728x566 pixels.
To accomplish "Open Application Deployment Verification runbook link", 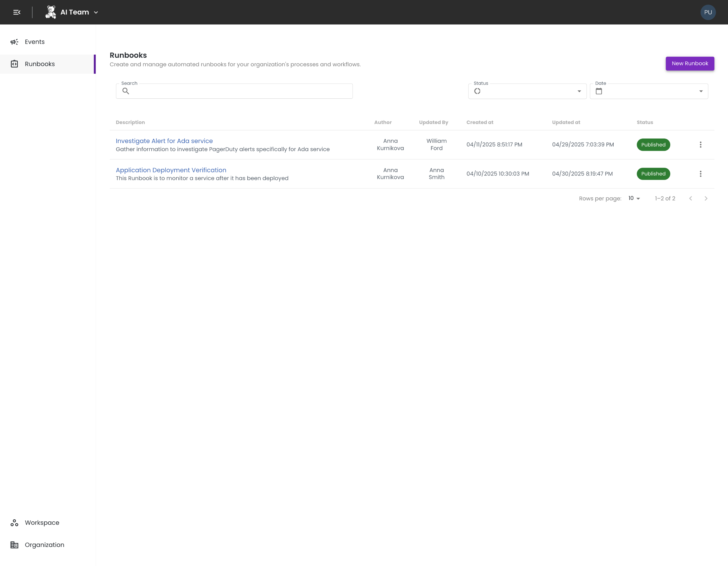I will pyautogui.click(x=171, y=170).
